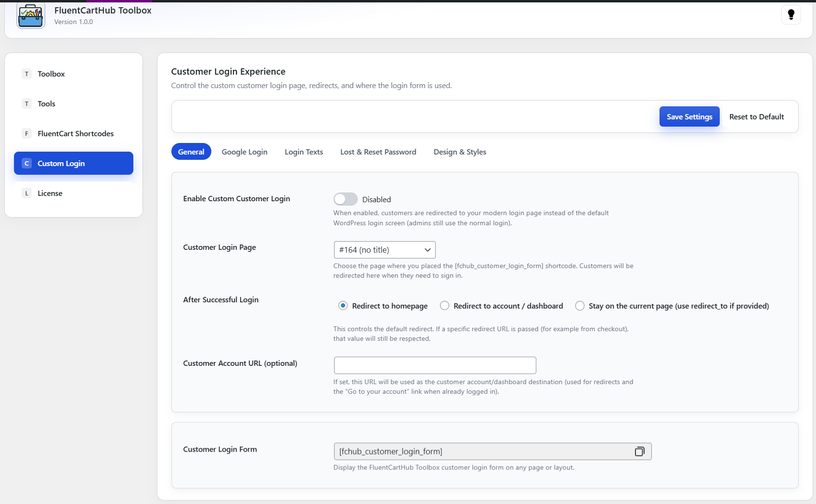Viewport: 816px width, 504px height.
Task: Click the Custom Login letter icon
Action: coord(26,164)
